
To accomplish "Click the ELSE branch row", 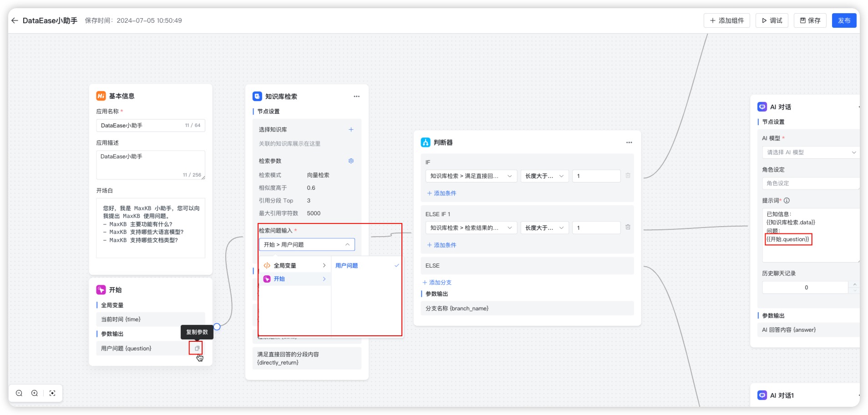I will (x=527, y=266).
